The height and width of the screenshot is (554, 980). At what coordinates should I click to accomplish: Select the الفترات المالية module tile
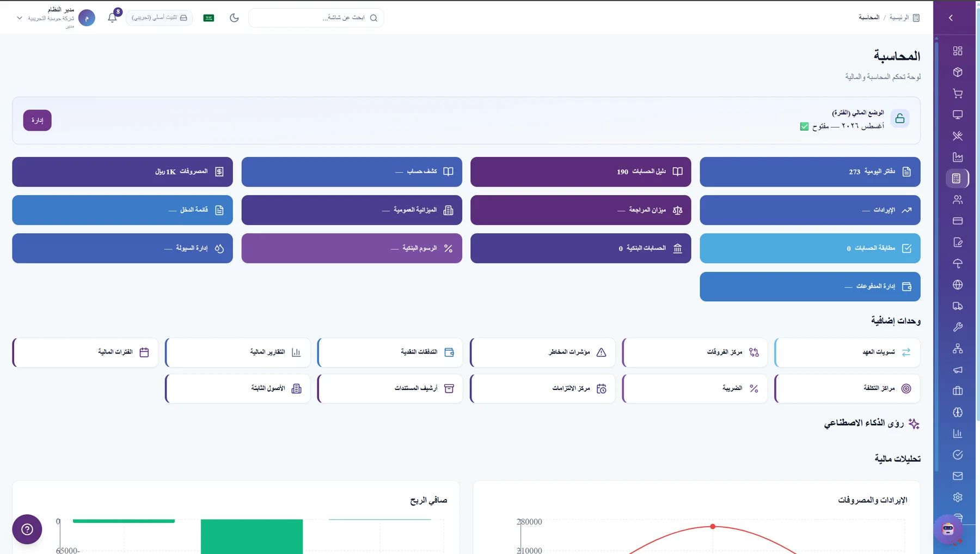tap(85, 352)
